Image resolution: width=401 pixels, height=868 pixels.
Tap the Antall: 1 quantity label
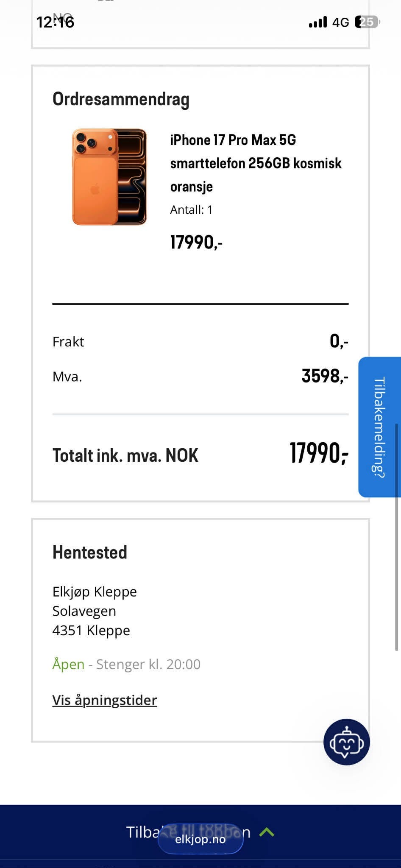191,209
